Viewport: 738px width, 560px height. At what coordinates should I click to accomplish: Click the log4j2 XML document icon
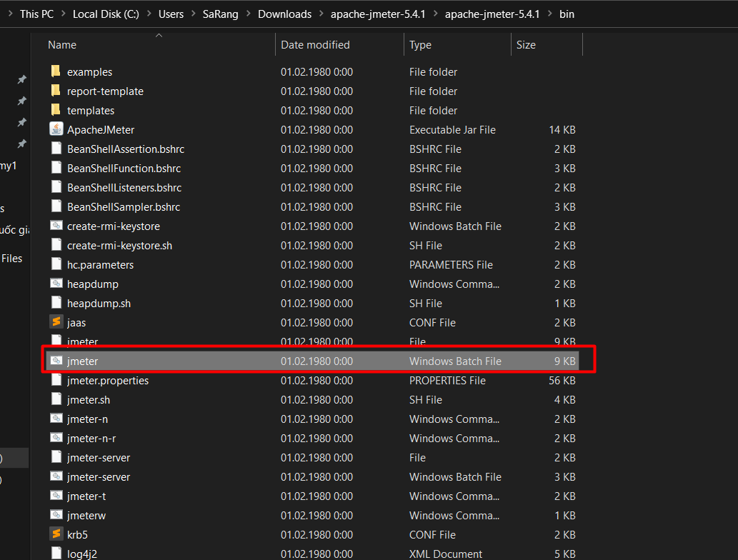56,554
